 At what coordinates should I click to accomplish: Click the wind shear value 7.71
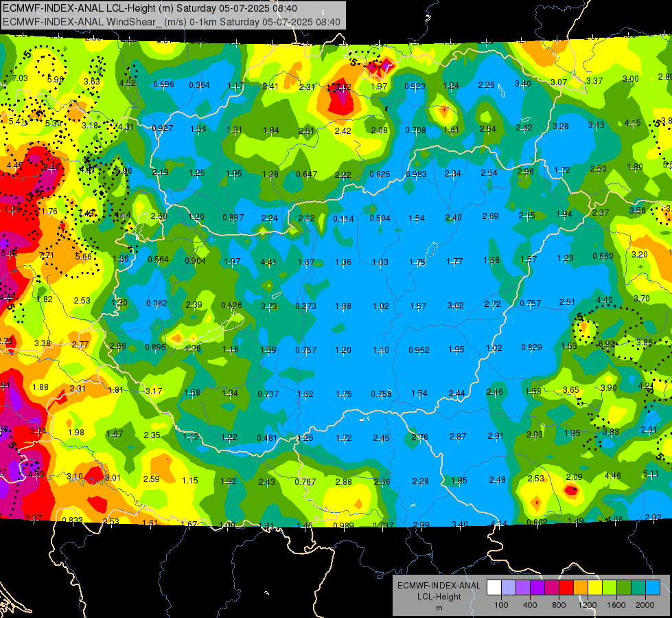(x=46, y=255)
